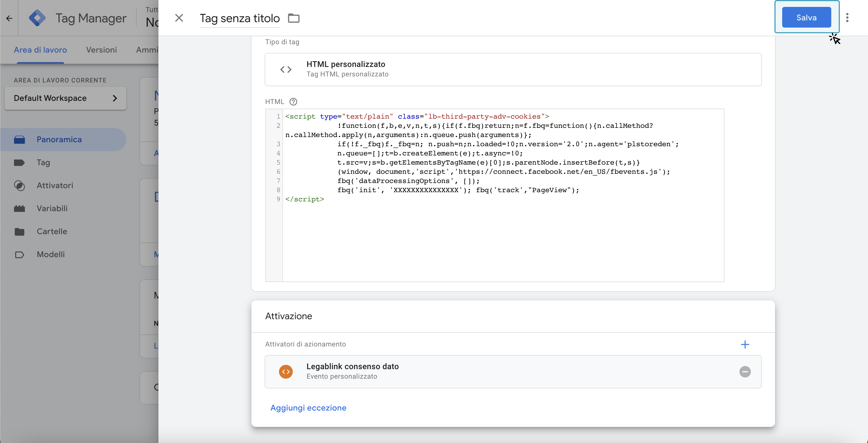Click the Tag label icon in sidebar
The width and height of the screenshot is (868, 443).
click(20, 163)
